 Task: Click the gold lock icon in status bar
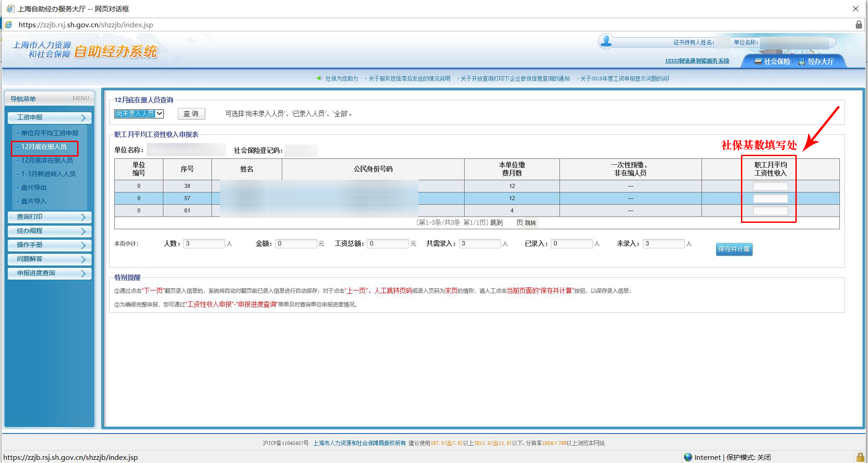(x=860, y=457)
